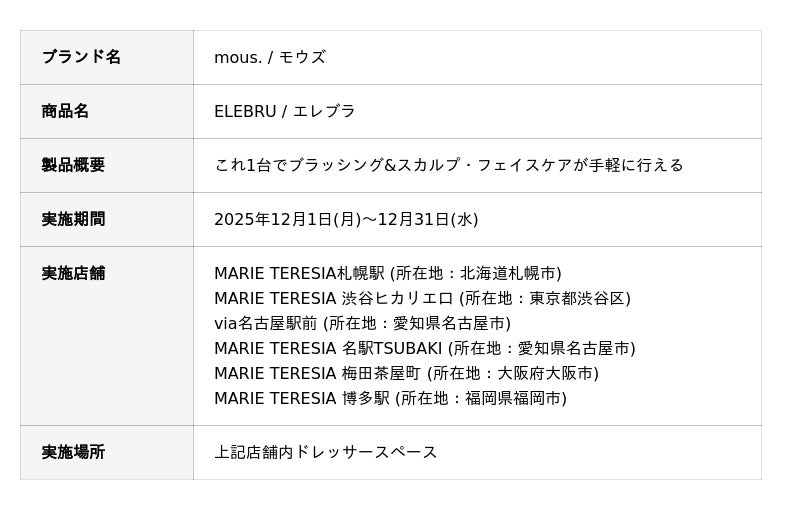Select the mous. / モウズ brand text

coord(270,57)
